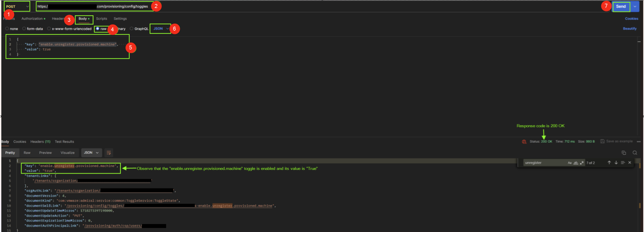Toggle whole word match in find bar
The image size is (644, 232).
576,163
